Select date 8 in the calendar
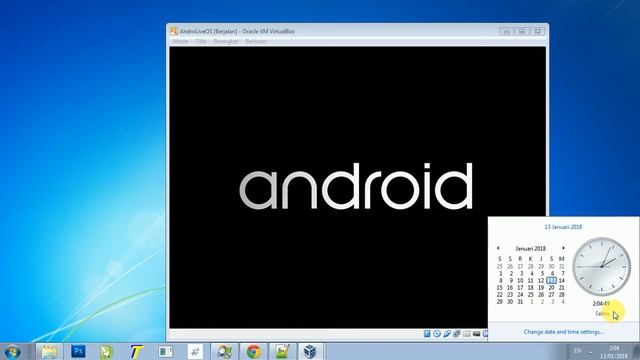The width and height of the screenshot is (640, 360). pos(501,280)
